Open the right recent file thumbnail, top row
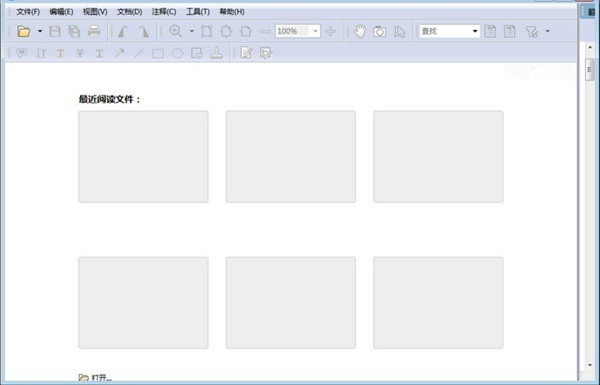Screen dimensions: 600x385 438,157
